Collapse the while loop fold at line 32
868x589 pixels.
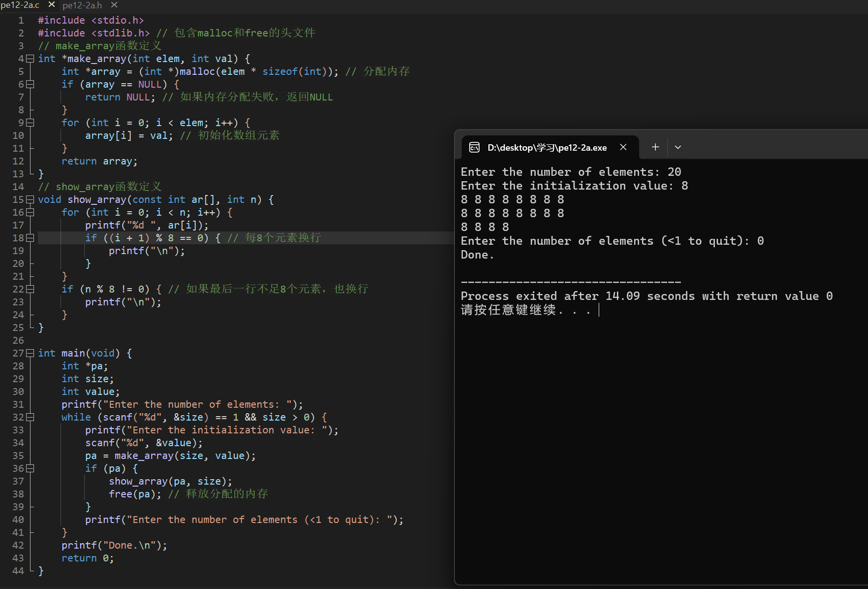30,417
